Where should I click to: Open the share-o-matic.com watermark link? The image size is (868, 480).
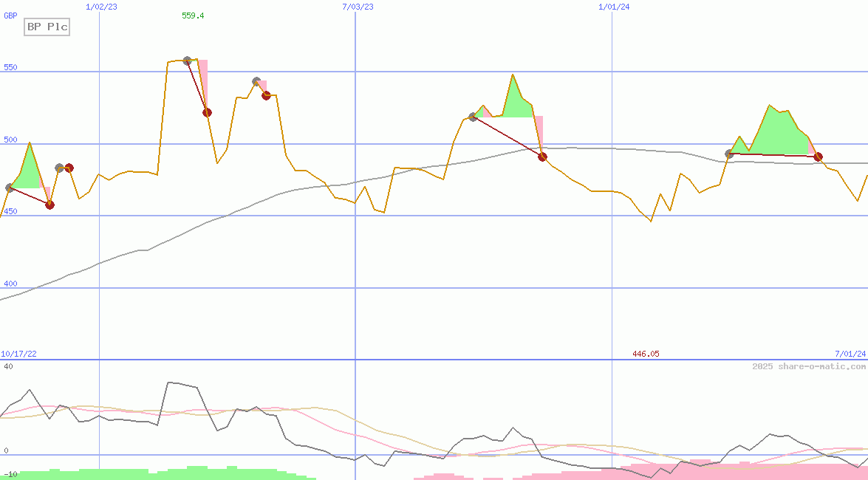(809, 366)
